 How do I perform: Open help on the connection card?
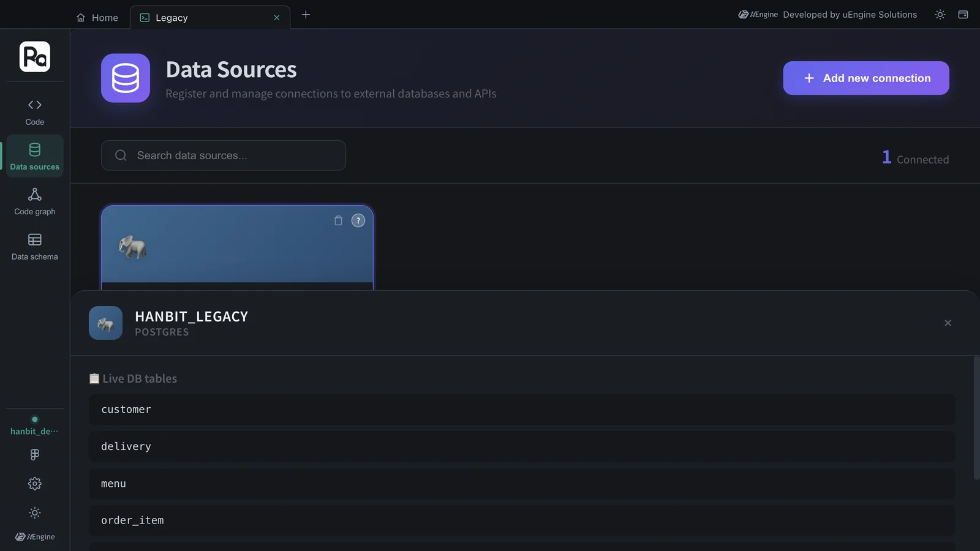point(358,220)
